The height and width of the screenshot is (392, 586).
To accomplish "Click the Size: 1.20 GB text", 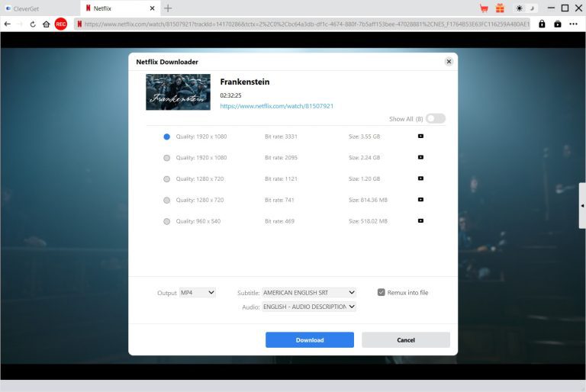I will 365,178.
